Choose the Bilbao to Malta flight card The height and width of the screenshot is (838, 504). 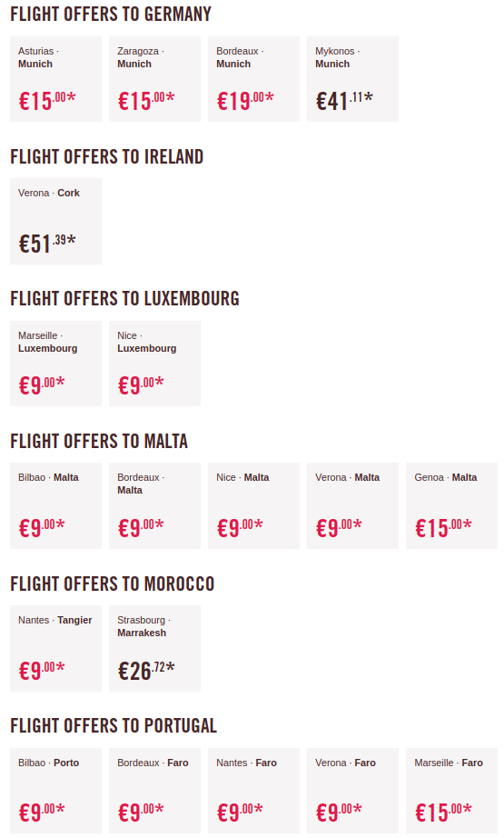click(x=55, y=505)
